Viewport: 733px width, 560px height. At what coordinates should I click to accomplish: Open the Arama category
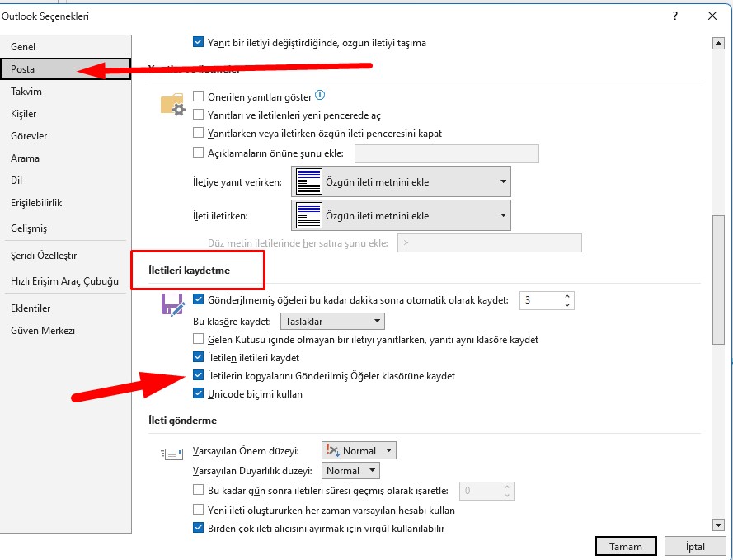66,158
